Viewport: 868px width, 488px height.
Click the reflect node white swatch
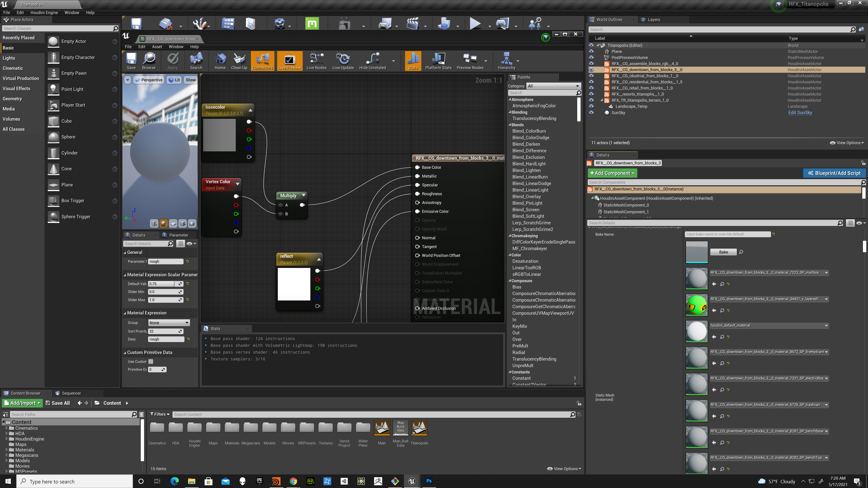294,284
